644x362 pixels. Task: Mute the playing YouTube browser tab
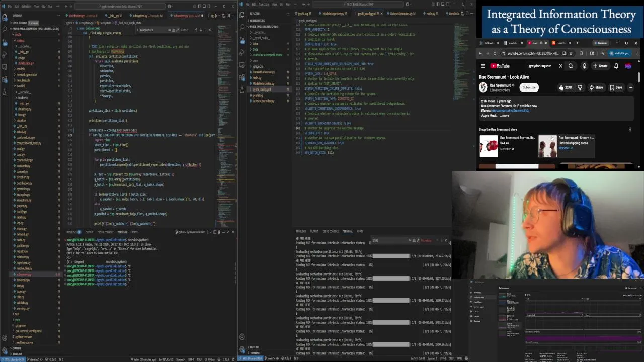pos(541,43)
